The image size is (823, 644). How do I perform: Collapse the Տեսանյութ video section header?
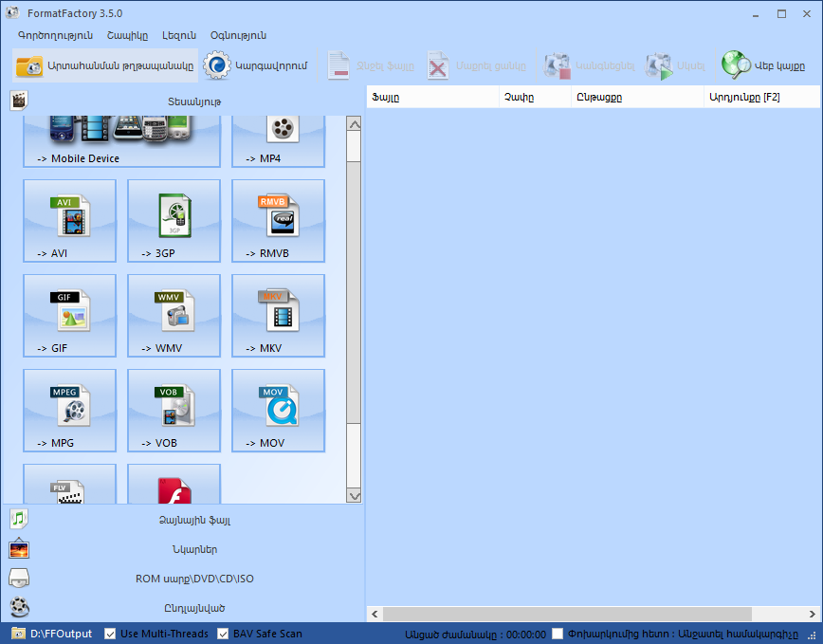pos(184,101)
